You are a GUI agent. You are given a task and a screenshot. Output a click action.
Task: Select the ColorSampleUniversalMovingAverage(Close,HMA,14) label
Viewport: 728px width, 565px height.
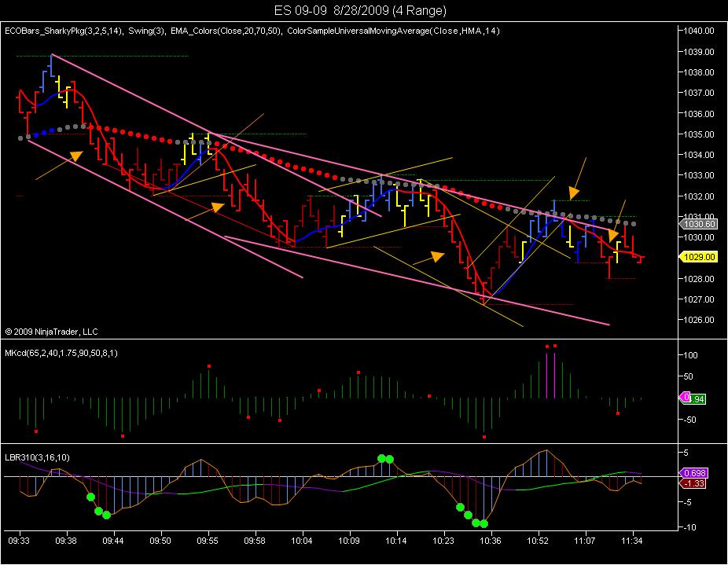pos(393,31)
